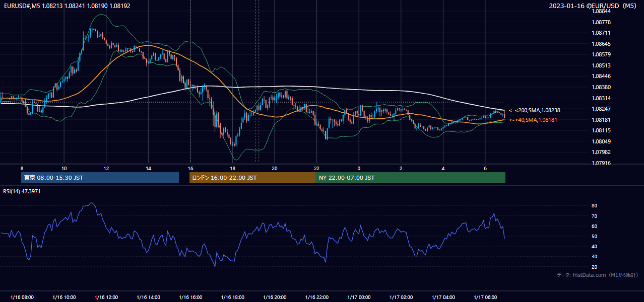
Task: Click the hour 14 label under price chart
Action: coord(148,168)
